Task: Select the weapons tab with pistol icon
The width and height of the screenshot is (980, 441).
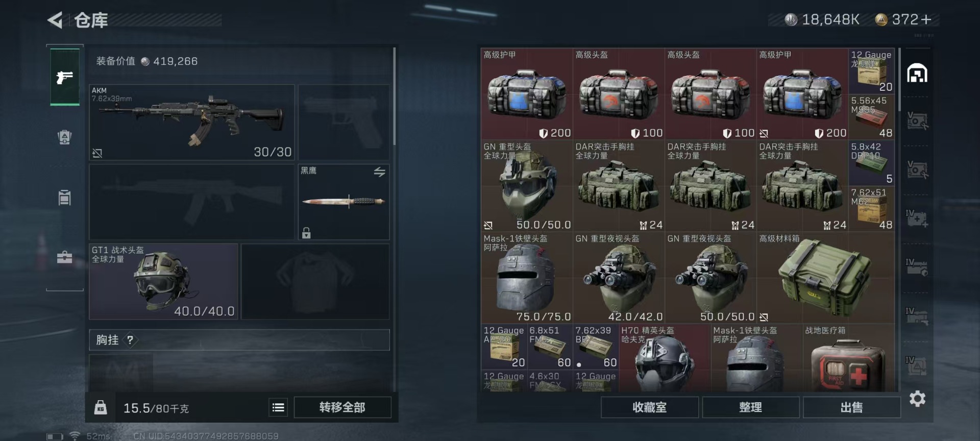Action: pos(65,77)
